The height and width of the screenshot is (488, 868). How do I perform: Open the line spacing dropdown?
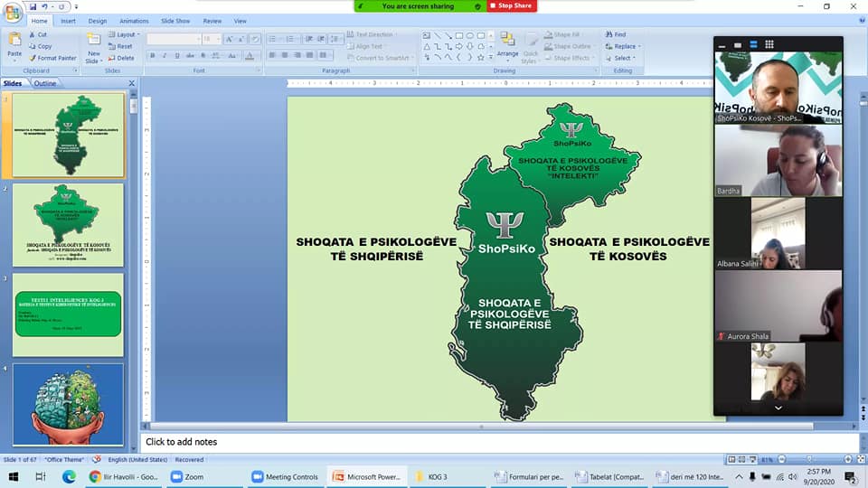pos(335,39)
